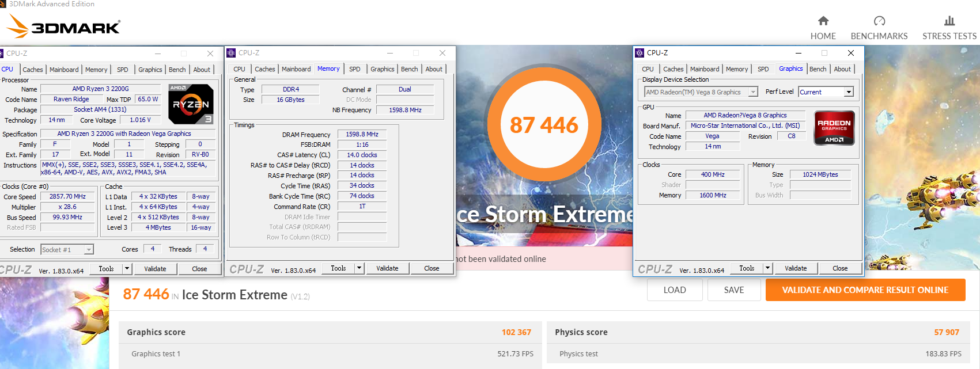Click the CPU-Z app icon in Graphics window title
The image size is (980, 369).
tap(640, 53)
